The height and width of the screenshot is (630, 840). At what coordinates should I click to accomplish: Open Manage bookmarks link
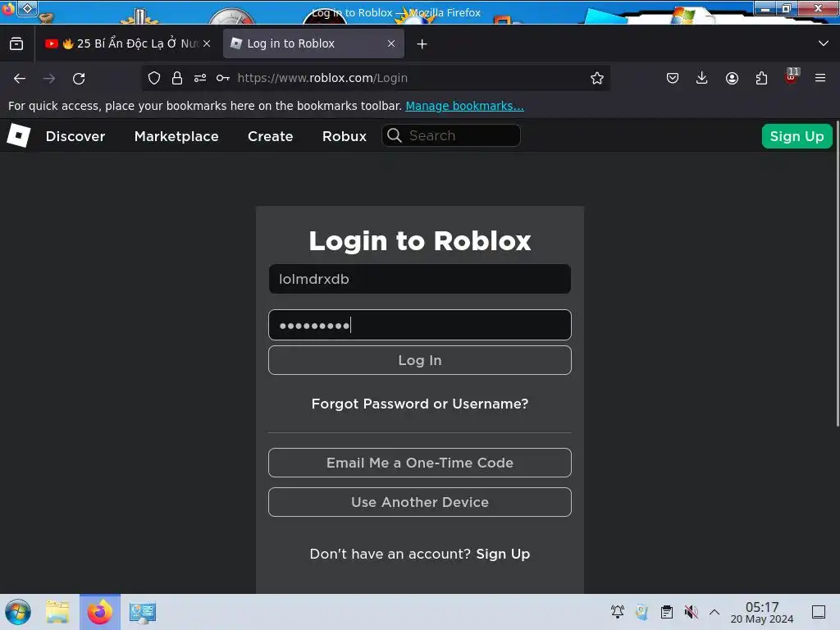click(x=464, y=106)
